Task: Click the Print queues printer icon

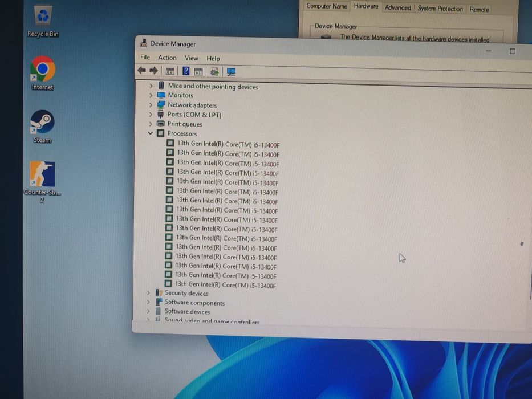Action: click(160, 124)
